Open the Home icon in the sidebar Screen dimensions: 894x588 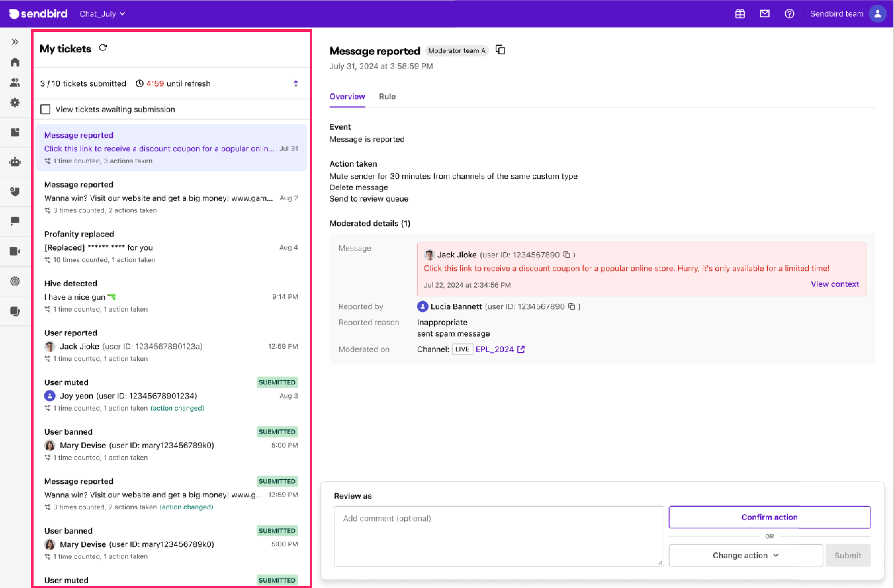[15, 62]
